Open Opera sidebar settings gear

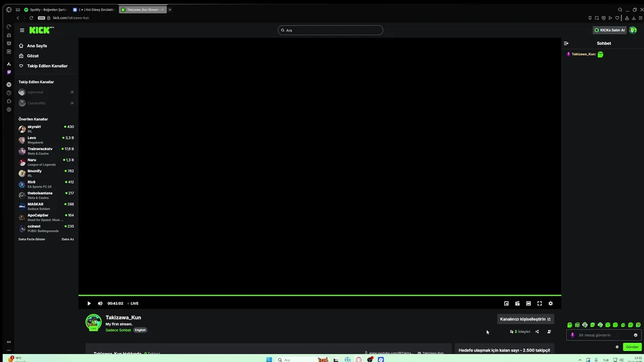9,110
